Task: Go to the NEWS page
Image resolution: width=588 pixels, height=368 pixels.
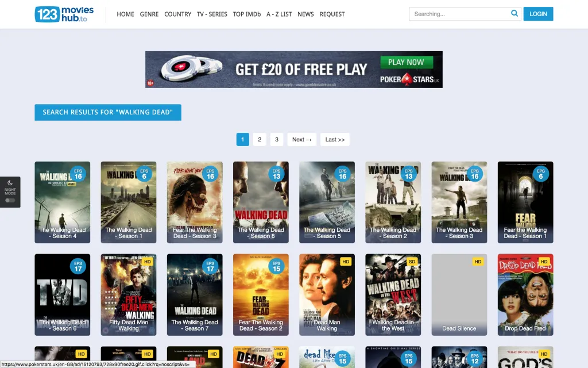Action: click(x=305, y=14)
